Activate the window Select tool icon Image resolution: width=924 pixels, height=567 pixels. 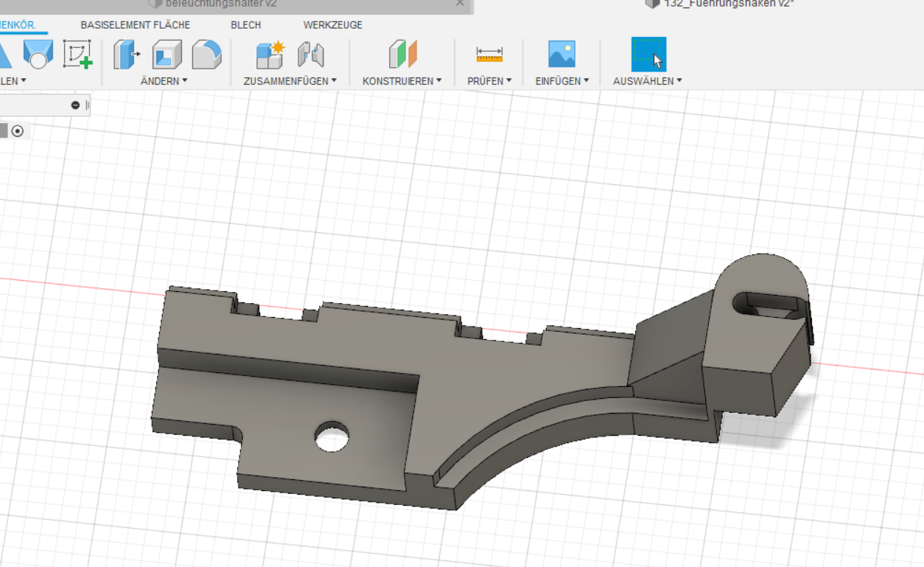coord(648,55)
